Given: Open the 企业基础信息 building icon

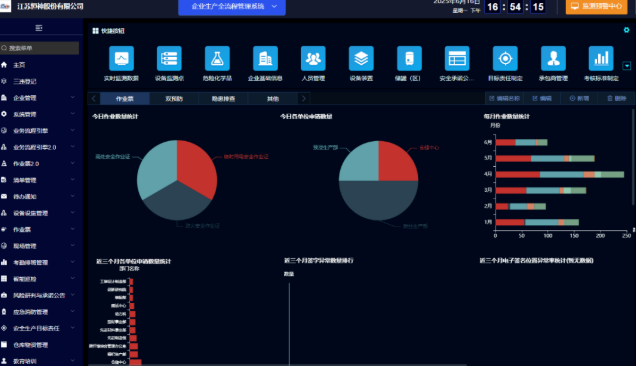Looking at the screenshot, I should (265, 58).
